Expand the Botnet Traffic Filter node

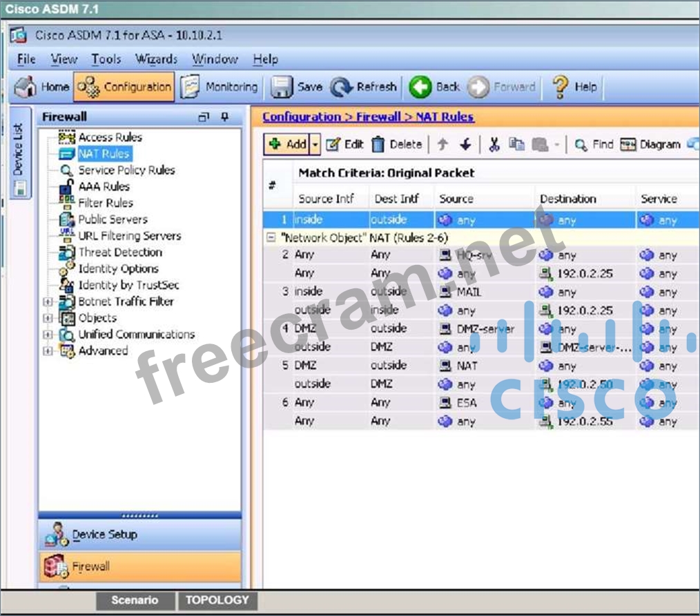point(48,301)
